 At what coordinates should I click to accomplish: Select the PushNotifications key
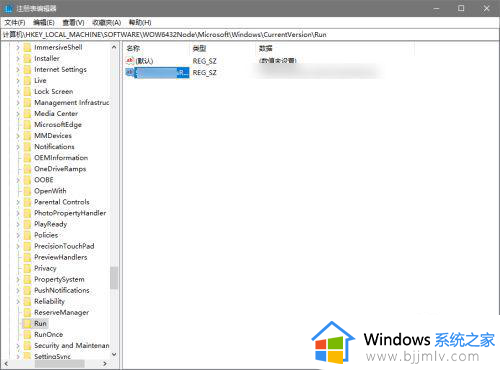coord(62,290)
